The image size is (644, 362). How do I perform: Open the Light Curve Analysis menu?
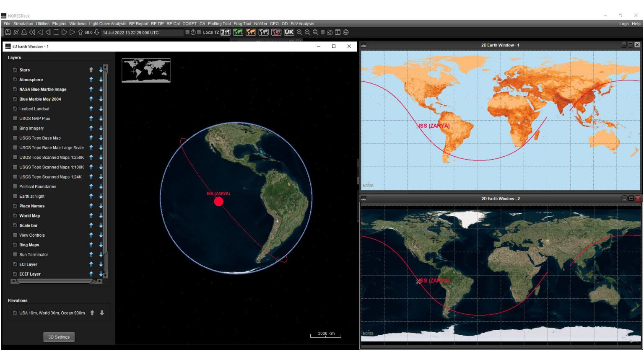(107, 24)
